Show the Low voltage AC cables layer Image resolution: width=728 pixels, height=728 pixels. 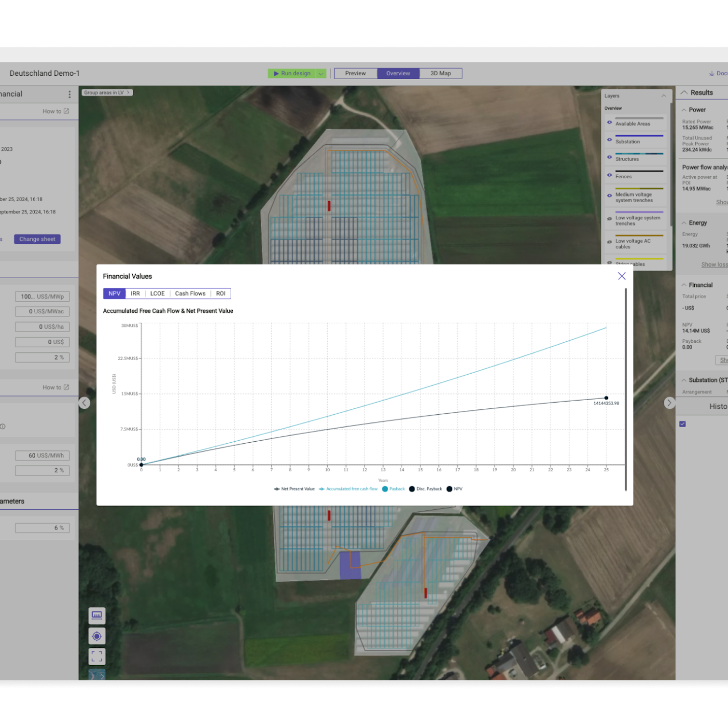point(610,242)
